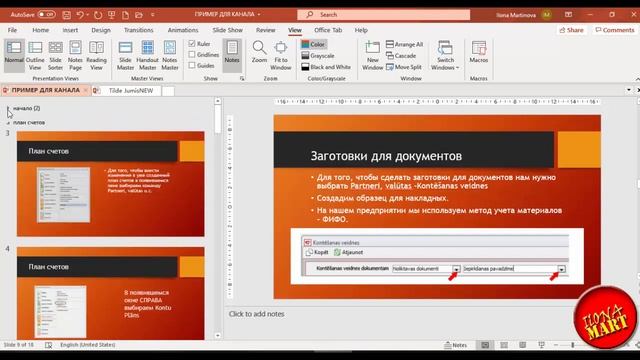Start slideshow from beginning icon
The width and height of the screenshot is (640, 360).
tap(111, 15)
